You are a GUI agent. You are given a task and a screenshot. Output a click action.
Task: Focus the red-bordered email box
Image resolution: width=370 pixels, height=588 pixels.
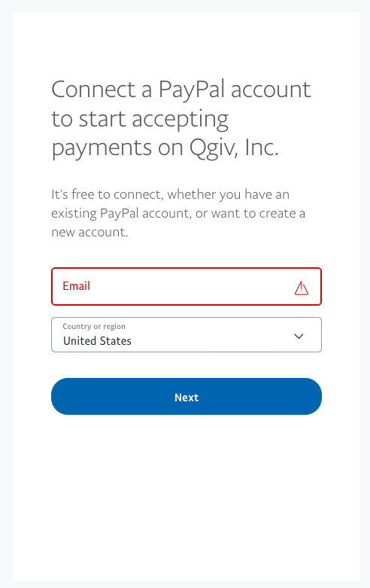[187, 287]
